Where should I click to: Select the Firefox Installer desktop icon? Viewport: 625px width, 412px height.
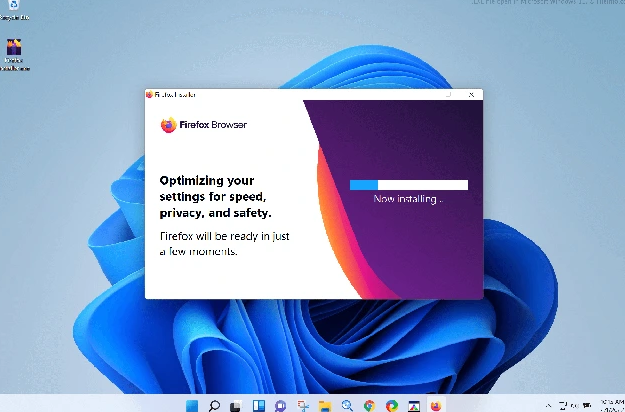coord(14,55)
